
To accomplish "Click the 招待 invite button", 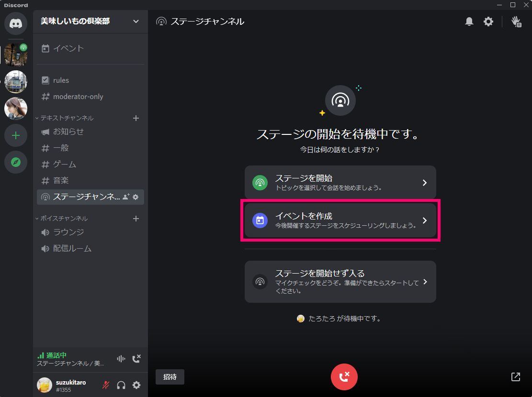I will [x=170, y=377].
